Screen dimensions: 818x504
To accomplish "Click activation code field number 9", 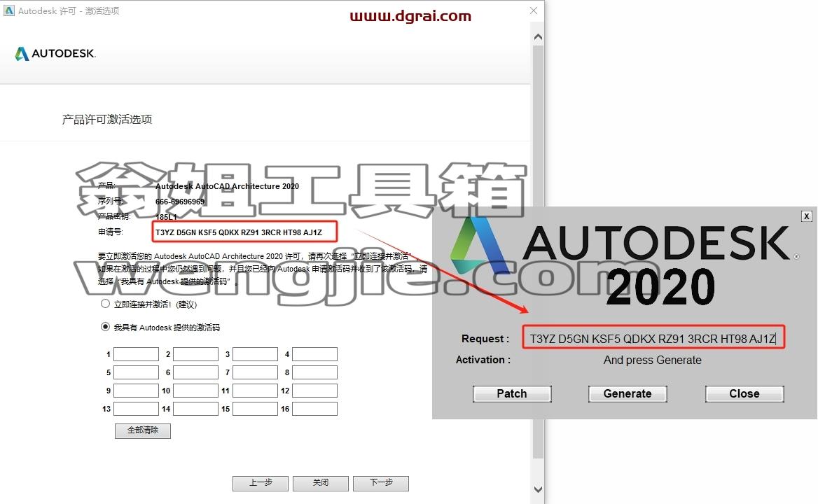I will pos(136,391).
